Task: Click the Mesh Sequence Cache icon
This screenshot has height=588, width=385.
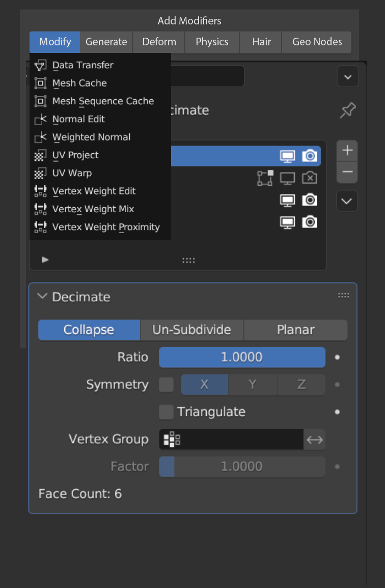Action: pos(40,101)
